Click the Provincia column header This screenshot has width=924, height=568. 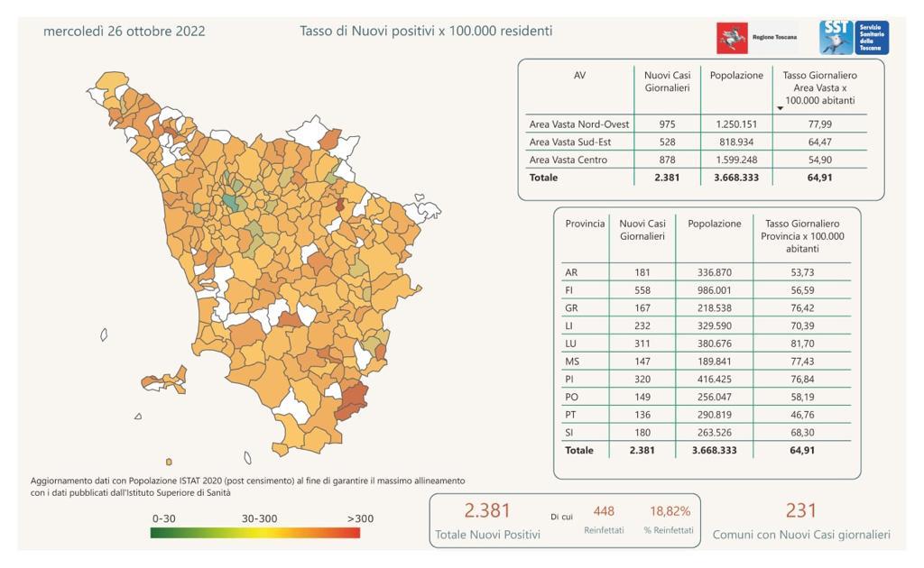pyautogui.click(x=585, y=224)
